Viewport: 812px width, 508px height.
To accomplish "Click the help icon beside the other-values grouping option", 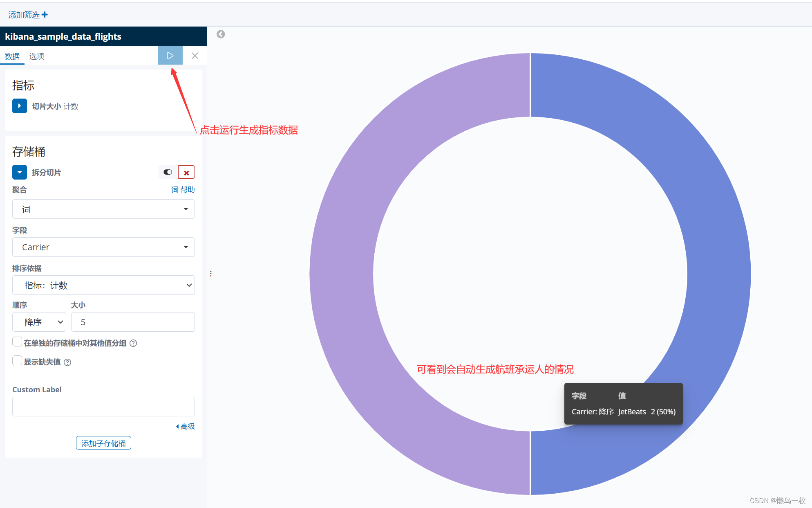I will pos(133,343).
